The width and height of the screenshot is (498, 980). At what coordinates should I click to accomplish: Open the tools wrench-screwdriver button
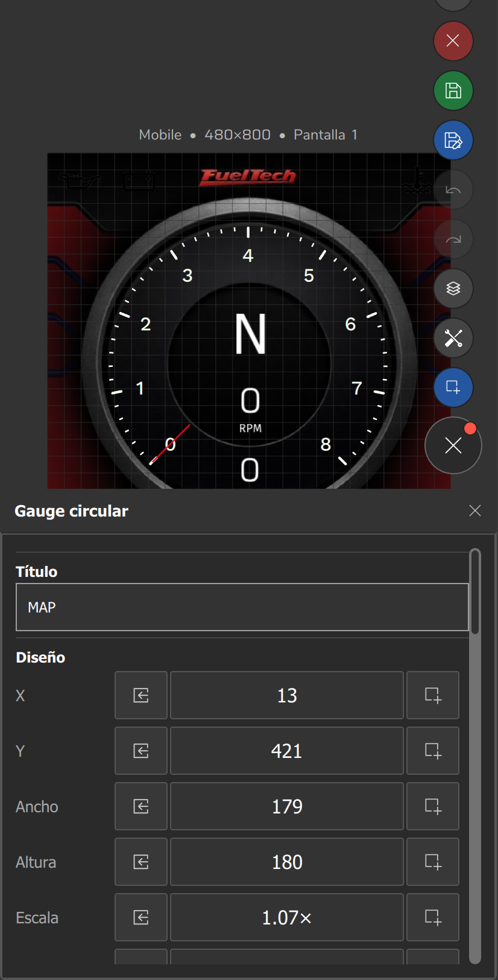click(x=453, y=338)
